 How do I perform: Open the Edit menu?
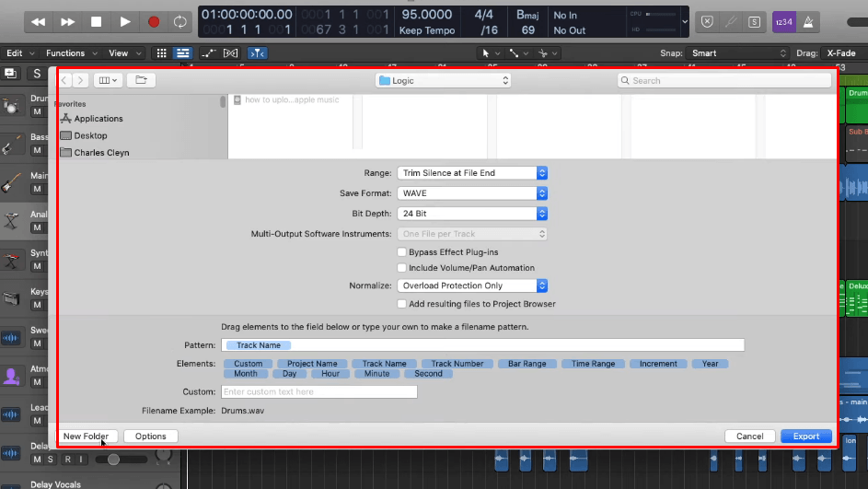[20, 53]
